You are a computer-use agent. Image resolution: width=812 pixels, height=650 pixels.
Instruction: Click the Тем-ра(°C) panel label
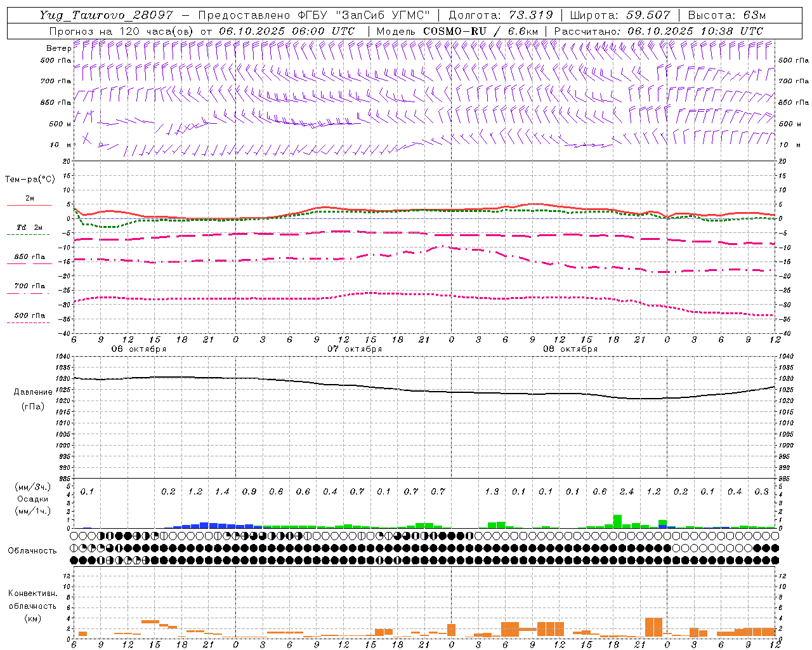pos(30,180)
